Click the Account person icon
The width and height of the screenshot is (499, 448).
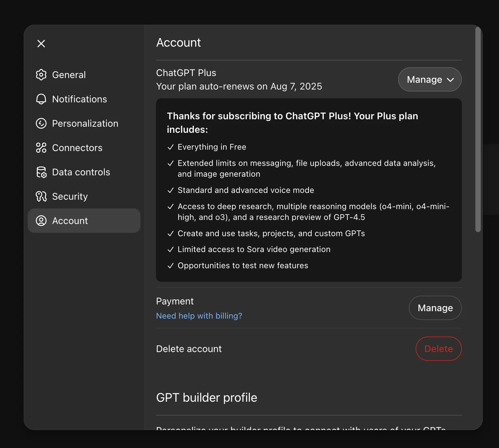click(x=41, y=221)
